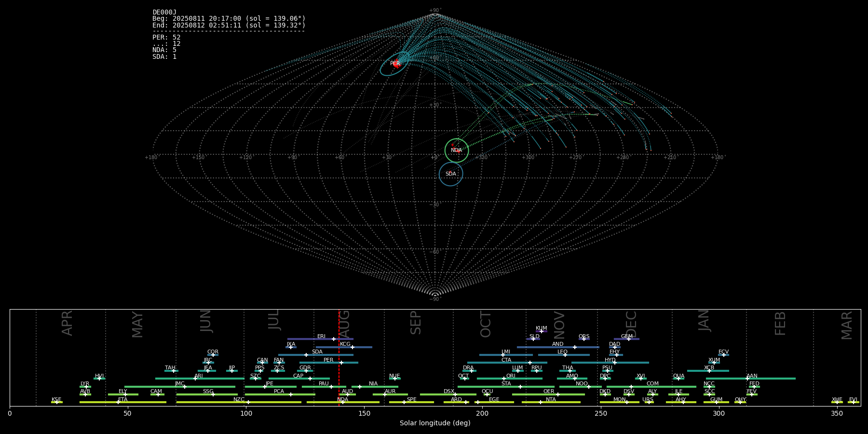Click the COR shower label
868x434 pixels.
point(213,352)
